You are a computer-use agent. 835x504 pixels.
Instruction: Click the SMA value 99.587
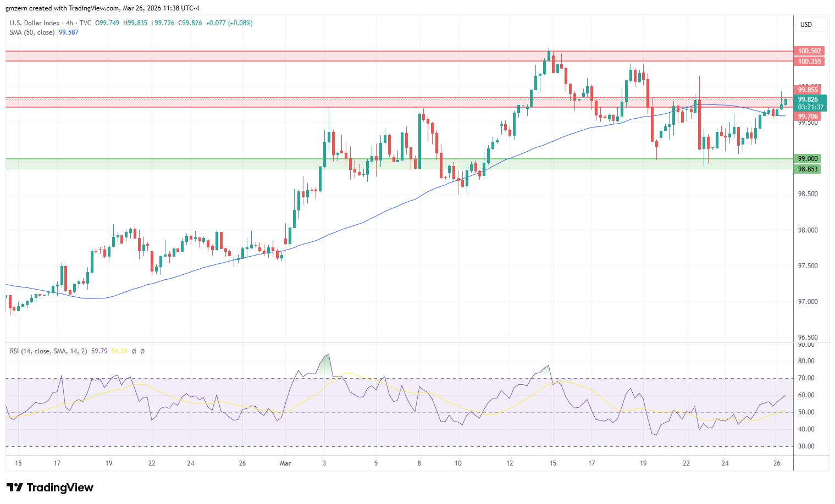click(69, 32)
